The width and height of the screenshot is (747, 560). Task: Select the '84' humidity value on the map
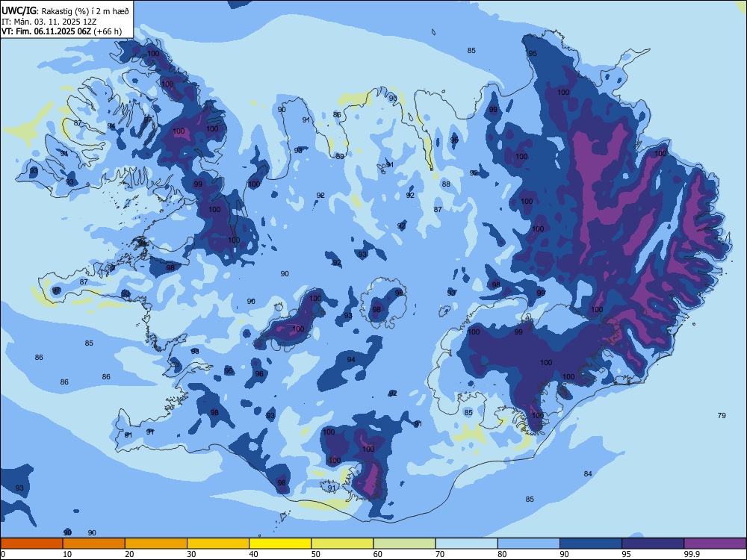(588, 474)
